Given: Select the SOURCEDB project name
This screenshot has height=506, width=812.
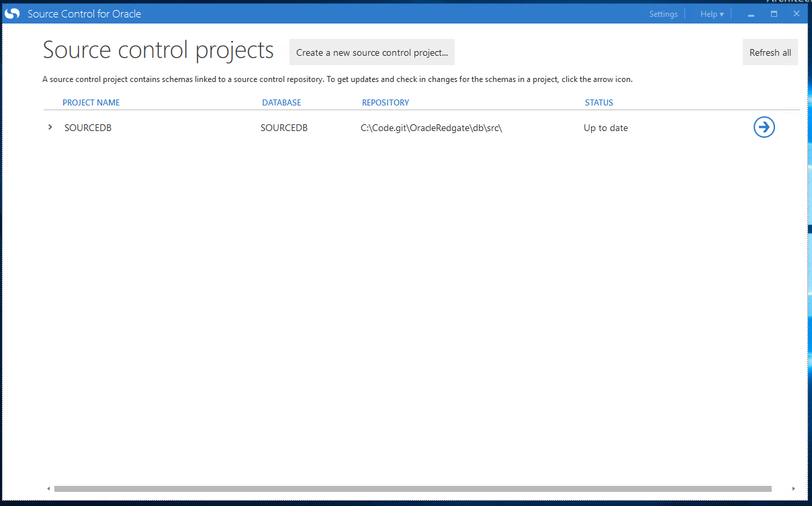Looking at the screenshot, I should pos(87,128).
